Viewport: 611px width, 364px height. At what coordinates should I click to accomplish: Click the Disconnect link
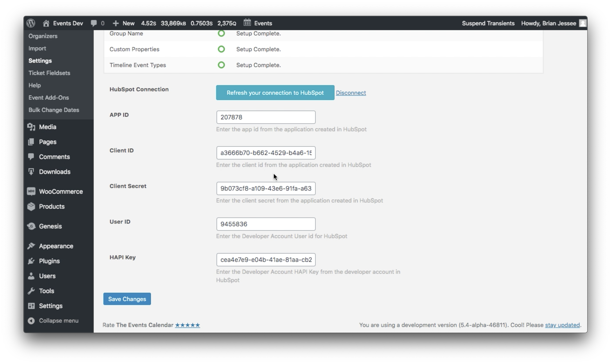click(351, 93)
